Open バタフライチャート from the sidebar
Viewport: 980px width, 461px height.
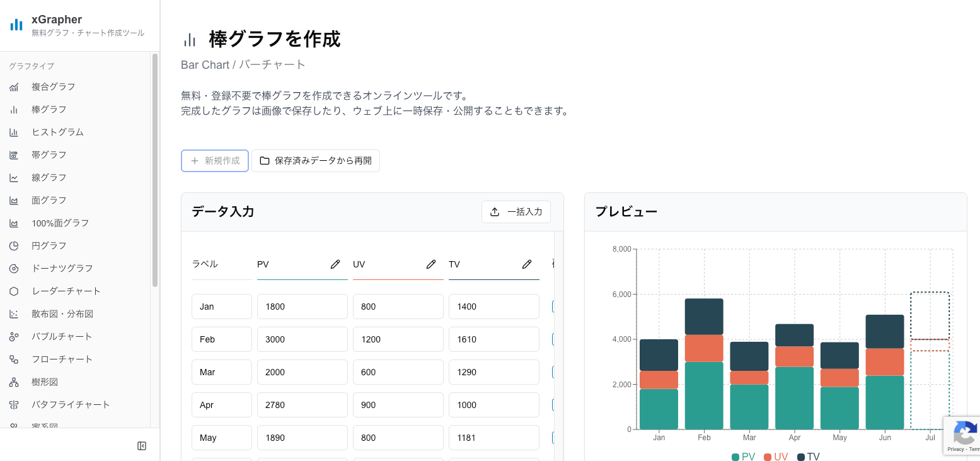coord(71,404)
